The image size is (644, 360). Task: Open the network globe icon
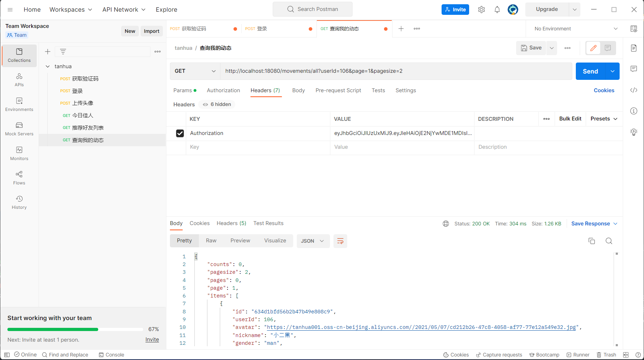pyautogui.click(x=446, y=224)
